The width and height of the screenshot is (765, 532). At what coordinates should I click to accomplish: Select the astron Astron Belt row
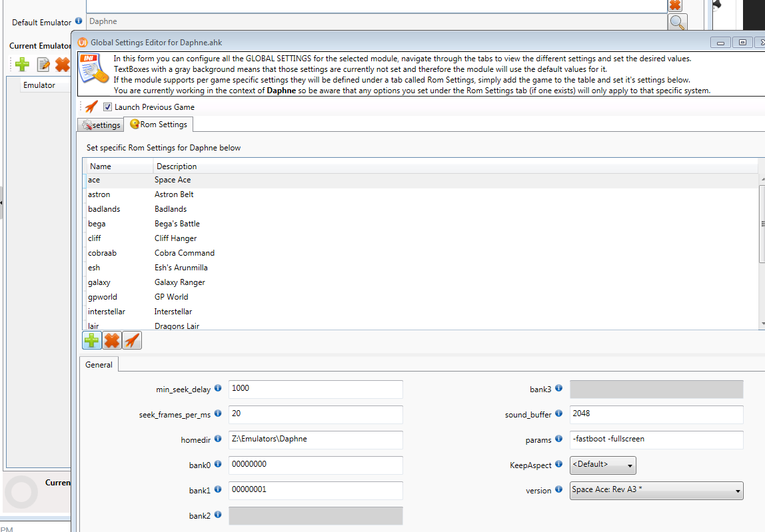(x=422, y=194)
